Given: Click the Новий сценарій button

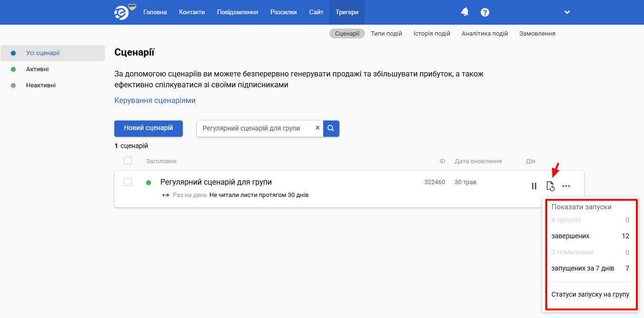Looking at the screenshot, I should pyautogui.click(x=149, y=128).
